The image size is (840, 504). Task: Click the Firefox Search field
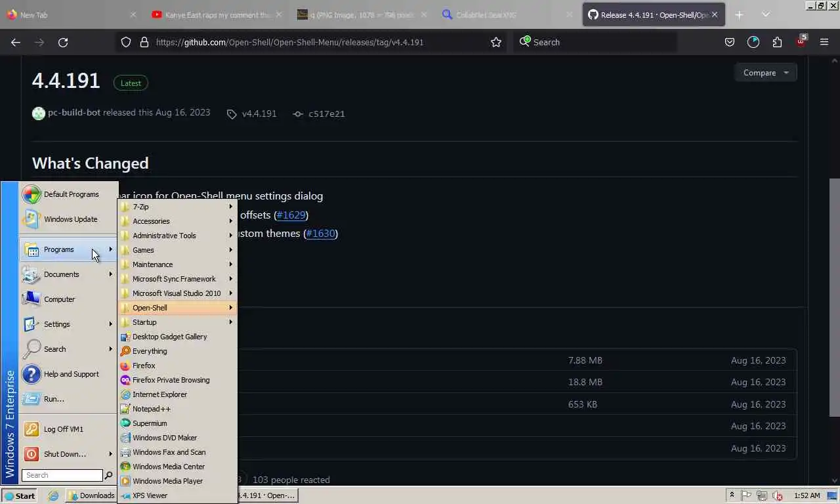595,42
